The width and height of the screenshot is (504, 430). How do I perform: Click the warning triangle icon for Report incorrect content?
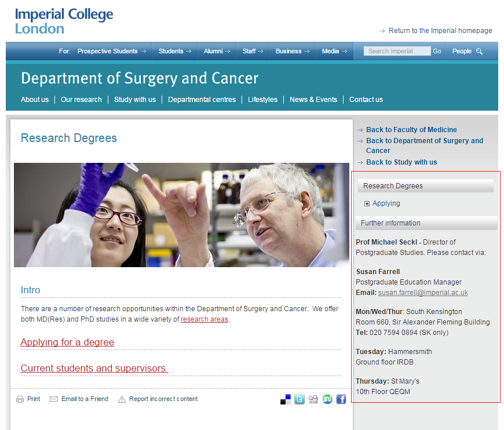pyautogui.click(x=122, y=399)
